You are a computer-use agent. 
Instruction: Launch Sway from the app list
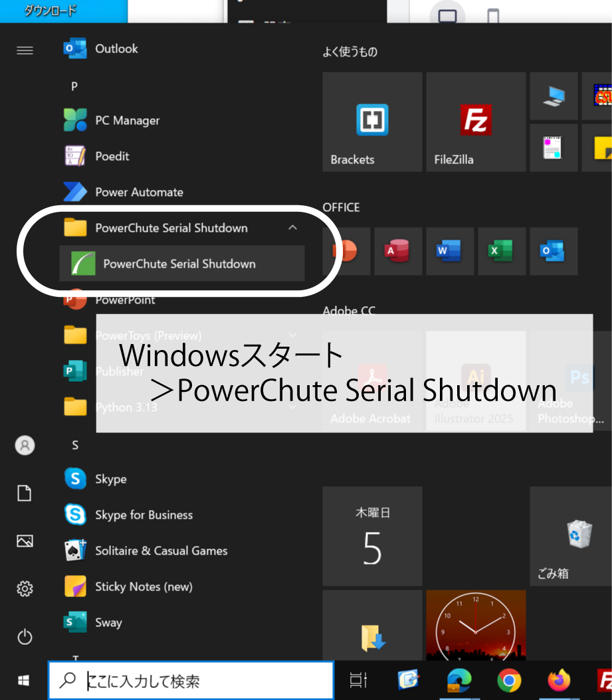181,622
